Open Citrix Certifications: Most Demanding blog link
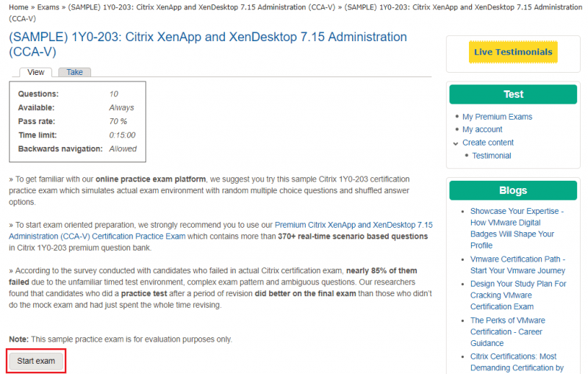 (x=517, y=362)
